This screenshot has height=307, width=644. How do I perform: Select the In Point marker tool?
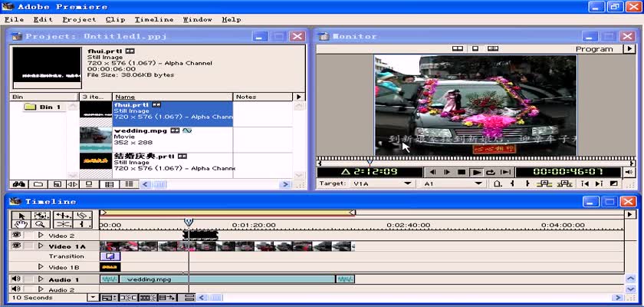[x=83, y=224]
